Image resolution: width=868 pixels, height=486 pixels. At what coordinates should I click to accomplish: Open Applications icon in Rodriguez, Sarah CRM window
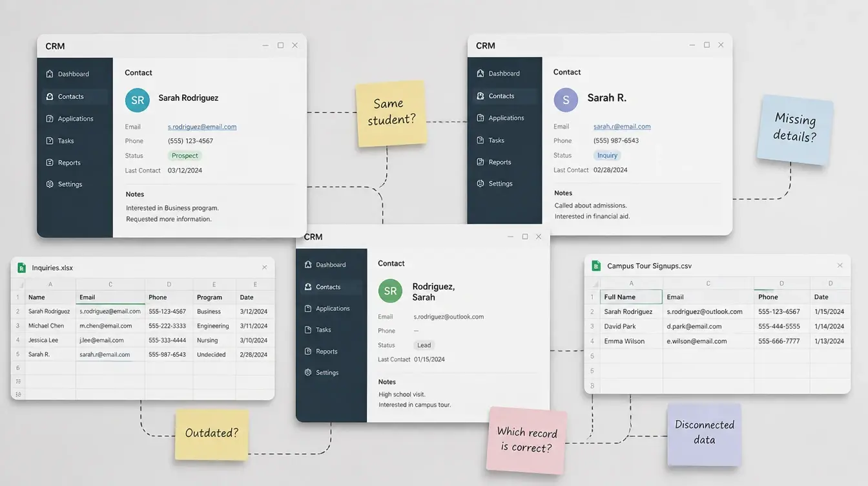[308, 309]
